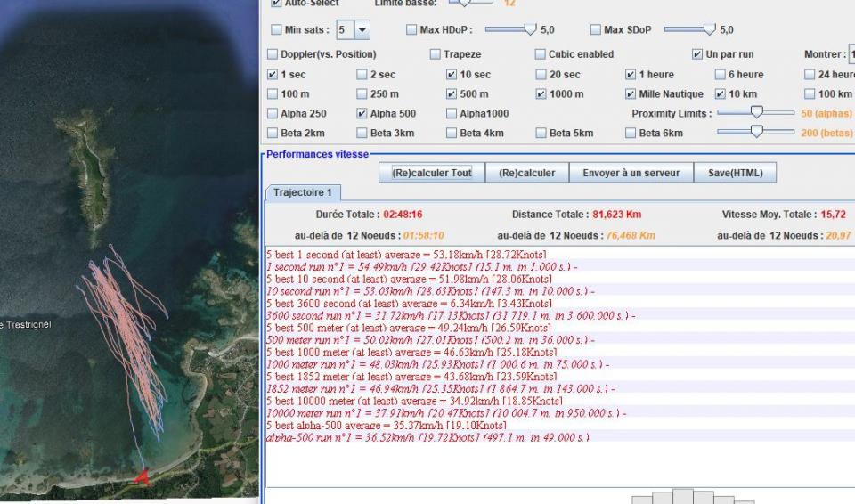Enable the Cubic enabled checkbox
The image size is (855, 504).
coord(541,54)
